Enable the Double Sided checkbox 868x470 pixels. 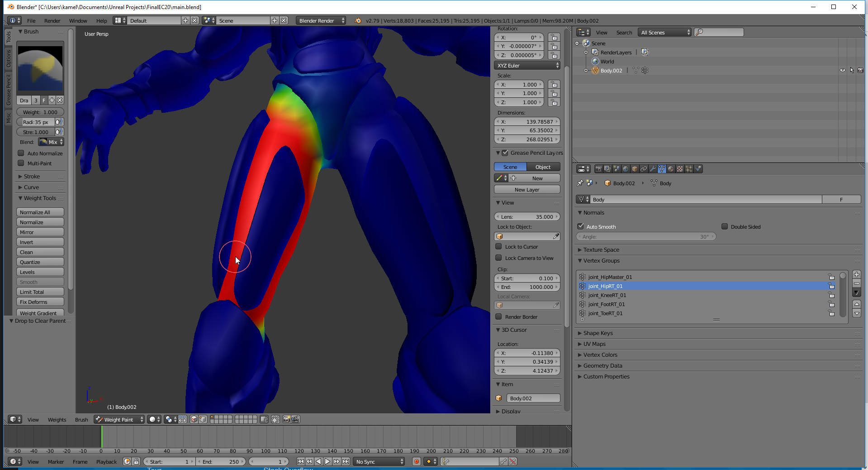coord(725,226)
